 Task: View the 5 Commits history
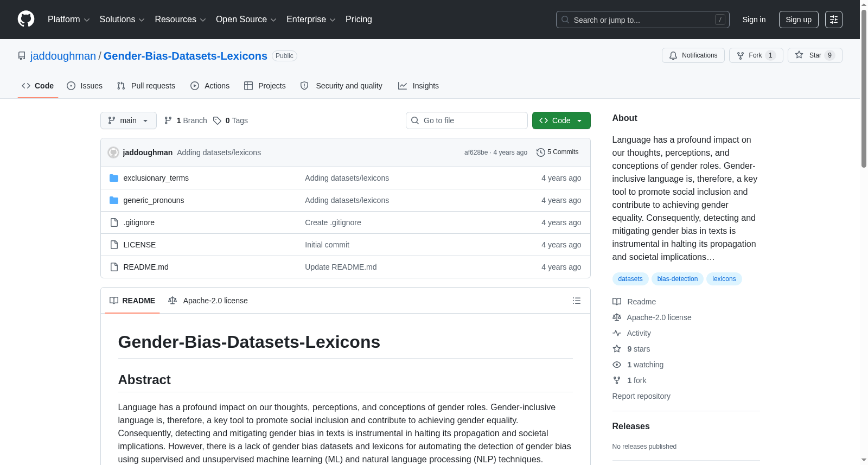pyautogui.click(x=557, y=152)
